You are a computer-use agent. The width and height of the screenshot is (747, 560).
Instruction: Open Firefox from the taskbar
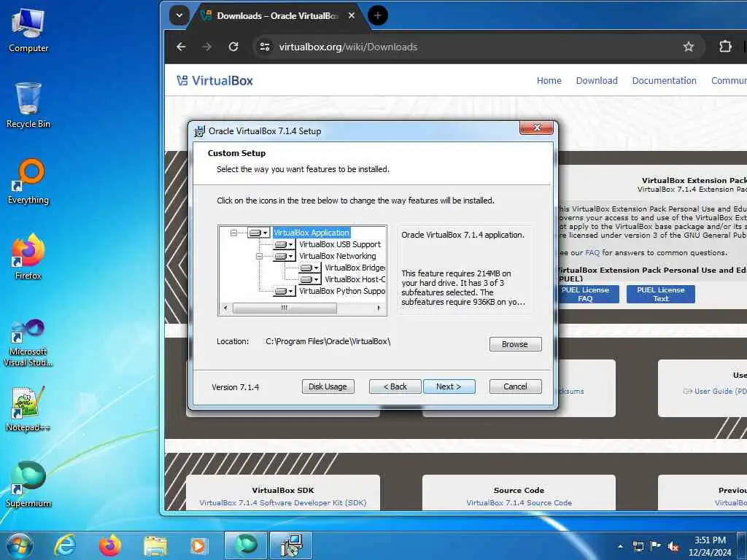click(x=110, y=545)
